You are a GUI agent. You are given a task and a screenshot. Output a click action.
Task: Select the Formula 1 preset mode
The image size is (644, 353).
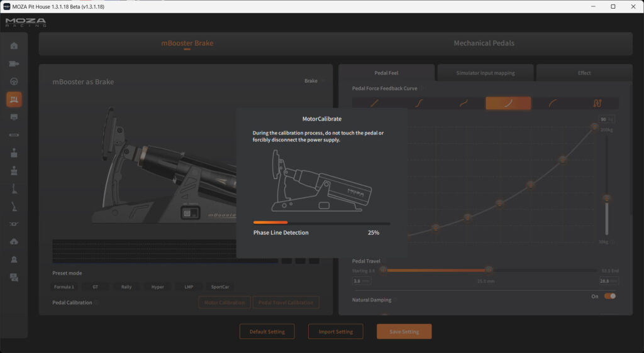coord(64,287)
